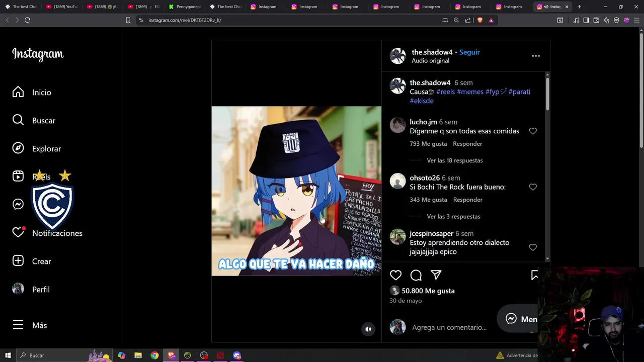The image size is (644, 362).
Task: Open ohsoto26 username link
Action: [x=425, y=178]
